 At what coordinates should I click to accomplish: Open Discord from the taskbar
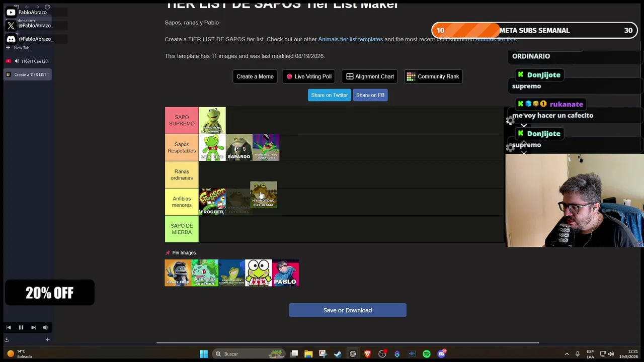(x=441, y=354)
